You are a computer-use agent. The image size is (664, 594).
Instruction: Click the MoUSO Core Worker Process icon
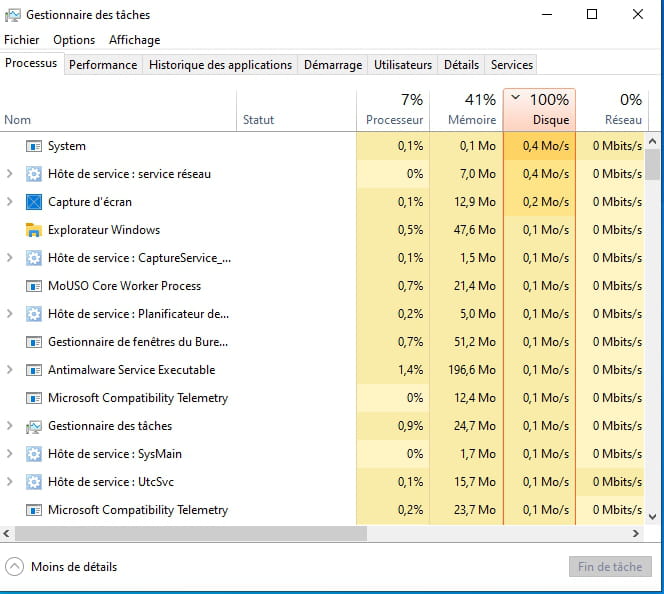(34, 286)
